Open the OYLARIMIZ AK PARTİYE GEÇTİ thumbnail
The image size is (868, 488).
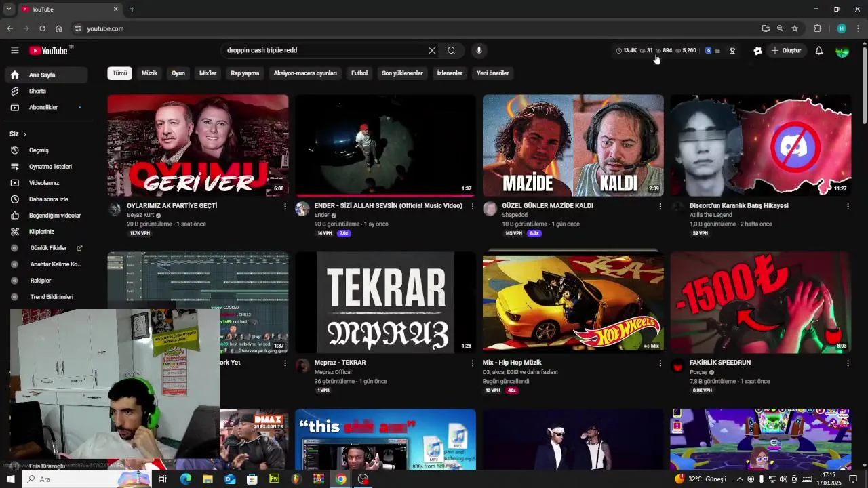click(x=198, y=145)
